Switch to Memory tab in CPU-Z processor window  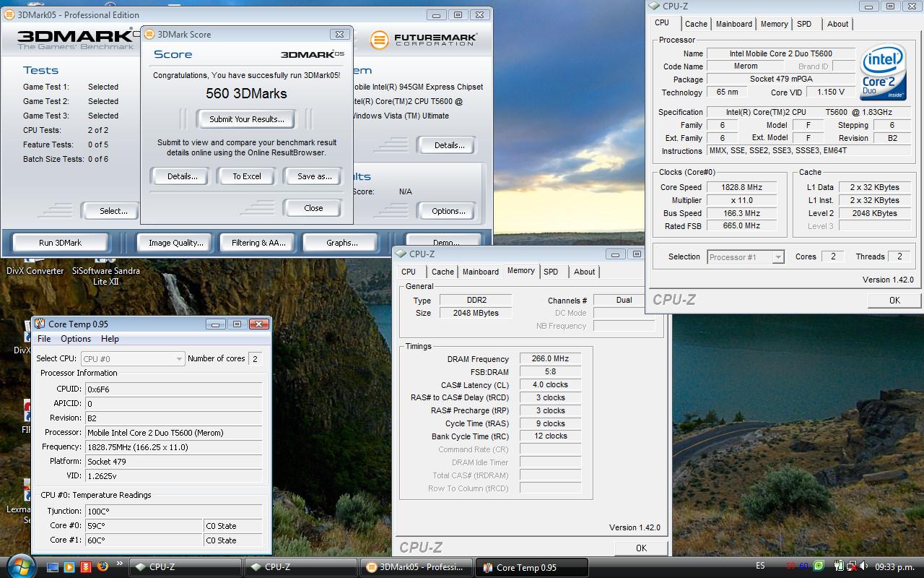(774, 24)
